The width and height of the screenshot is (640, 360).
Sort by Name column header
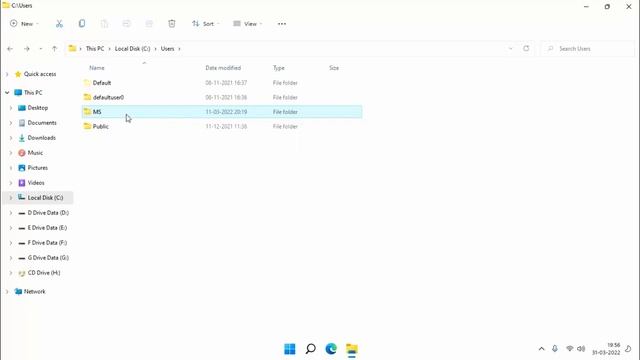(x=97, y=68)
